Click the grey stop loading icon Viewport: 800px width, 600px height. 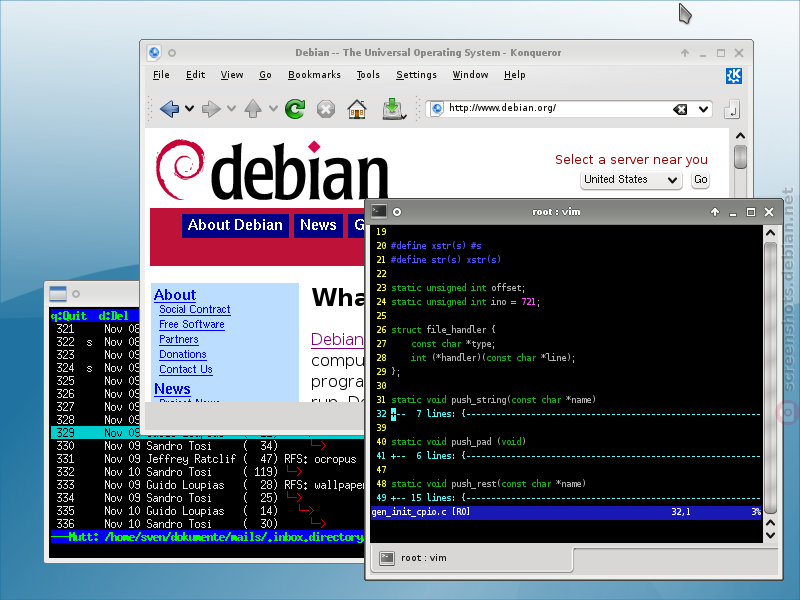[x=326, y=109]
